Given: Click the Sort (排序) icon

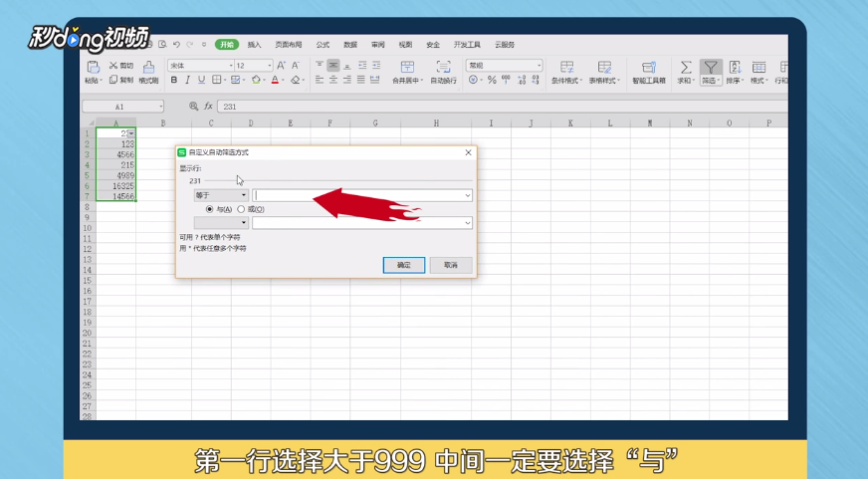Looking at the screenshot, I should tap(735, 67).
